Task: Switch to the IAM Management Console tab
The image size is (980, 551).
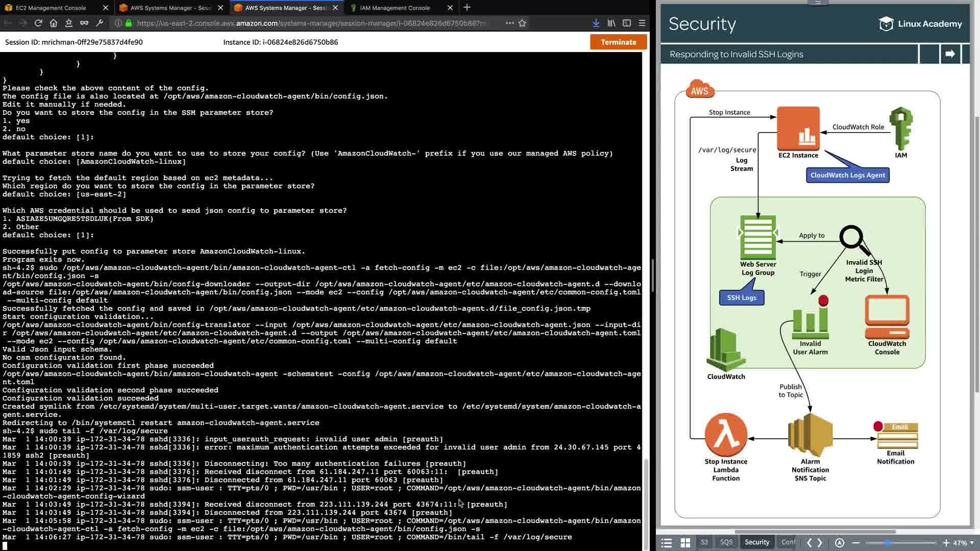Action: tap(395, 8)
